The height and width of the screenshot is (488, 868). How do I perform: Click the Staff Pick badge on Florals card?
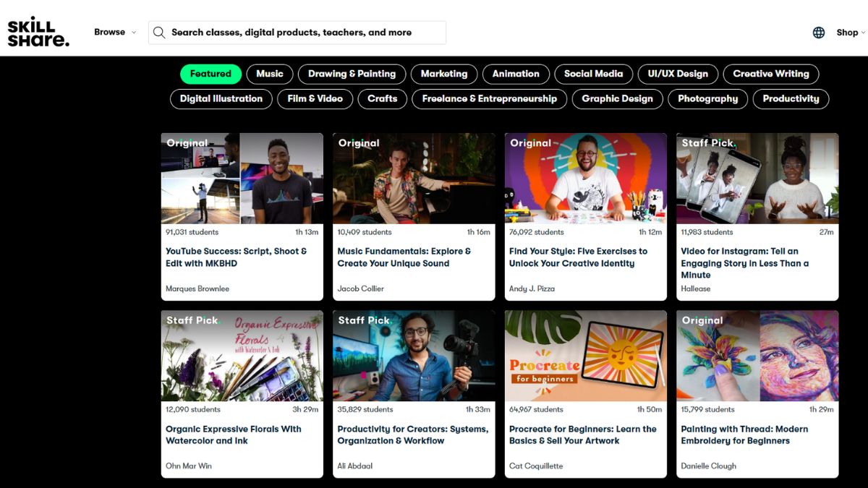click(x=192, y=320)
